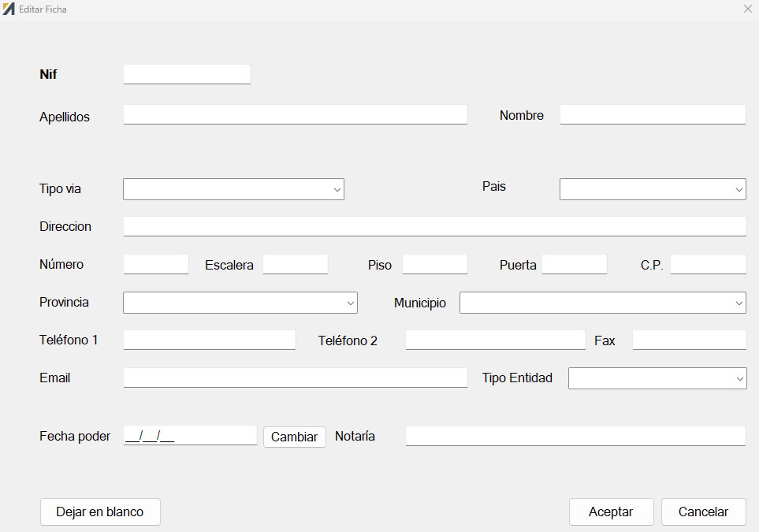Open the Tipo via dropdown

click(233, 189)
